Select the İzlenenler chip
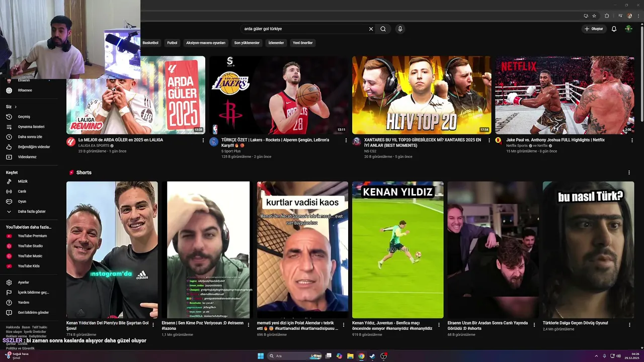Screen dimensions: 644x362 click(x=276, y=43)
